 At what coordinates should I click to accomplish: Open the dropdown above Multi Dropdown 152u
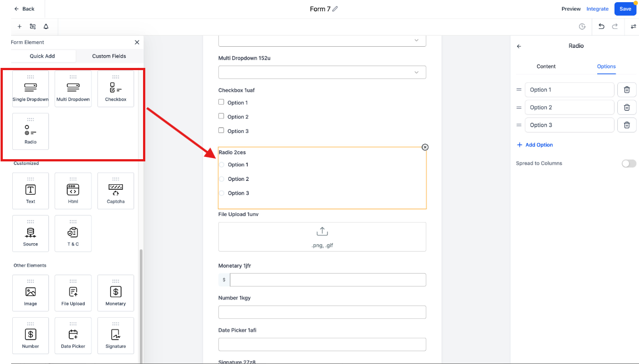(x=322, y=41)
